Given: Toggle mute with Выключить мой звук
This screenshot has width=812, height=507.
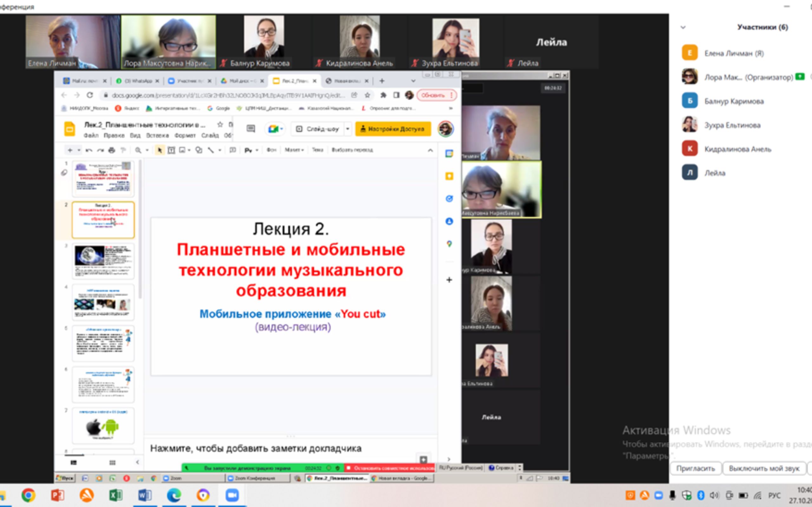Looking at the screenshot, I should (764, 468).
